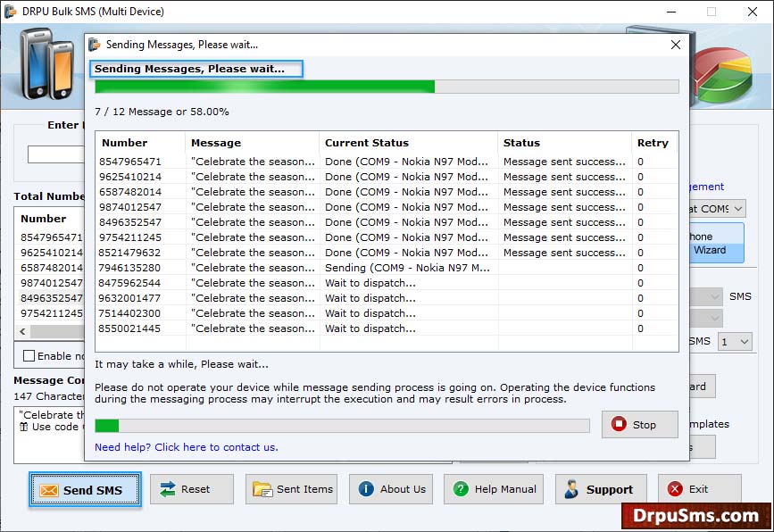Image resolution: width=774 pixels, height=532 pixels.
Task: Click the Support person icon
Action: coord(571,489)
